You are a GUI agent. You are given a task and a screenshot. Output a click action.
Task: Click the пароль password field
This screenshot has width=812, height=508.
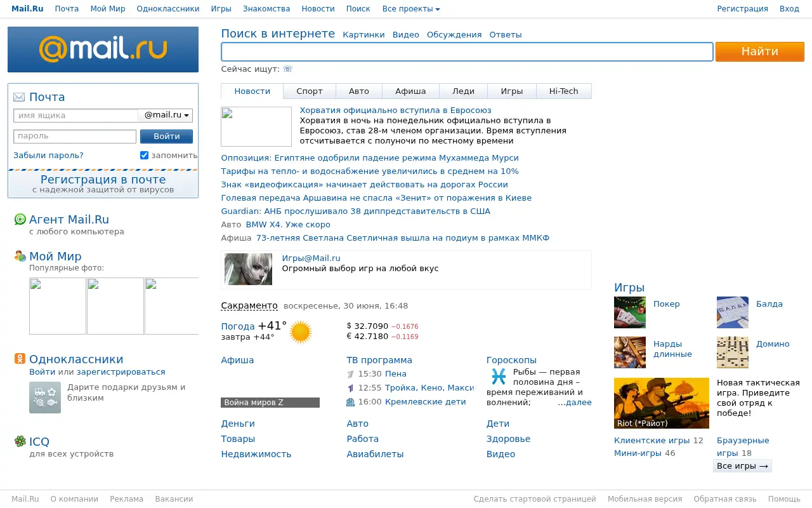tap(75, 137)
